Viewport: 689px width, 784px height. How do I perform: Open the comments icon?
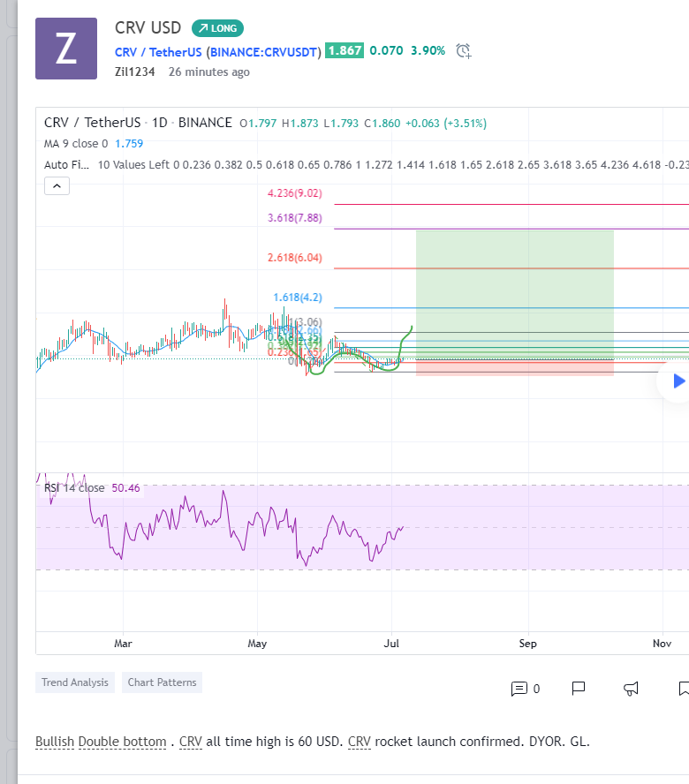pos(519,688)
